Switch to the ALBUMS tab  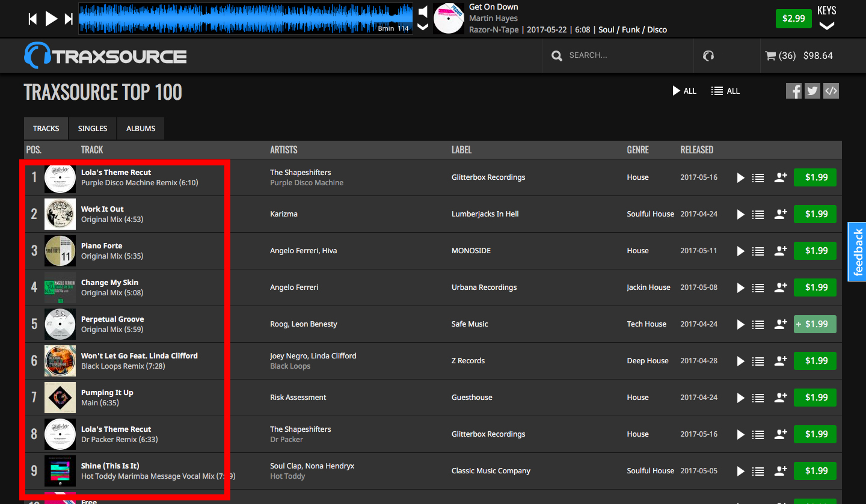tap(141, 129)
